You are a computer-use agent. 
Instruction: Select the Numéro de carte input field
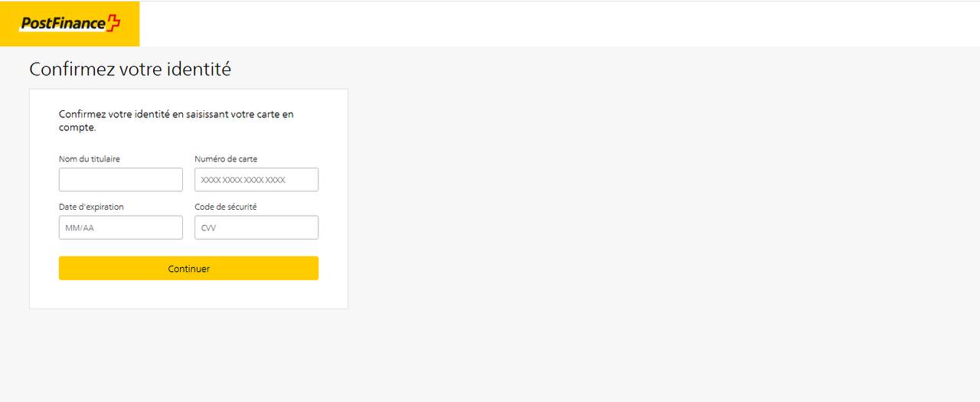tap(256, 180)
